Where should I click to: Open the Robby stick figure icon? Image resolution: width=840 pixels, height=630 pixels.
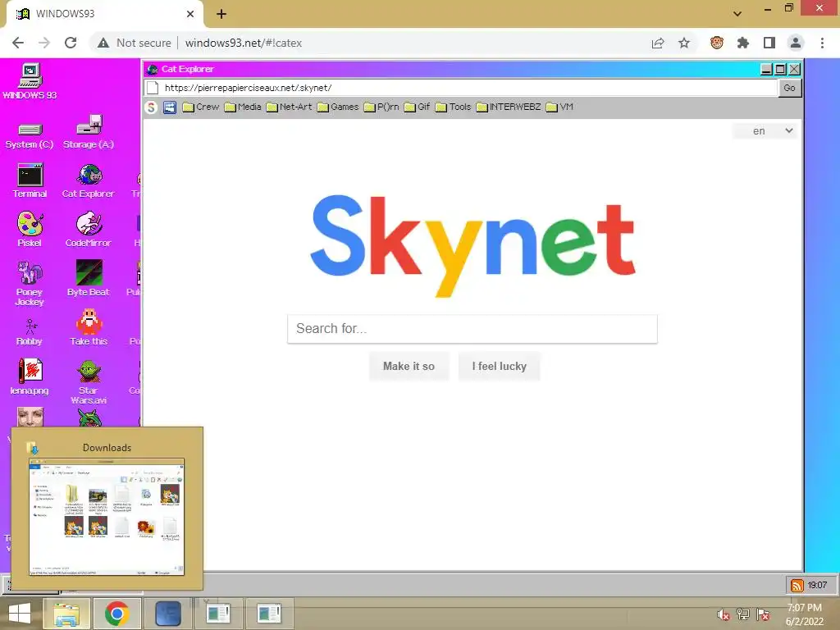pyautogui.click(x=30, y=332)
